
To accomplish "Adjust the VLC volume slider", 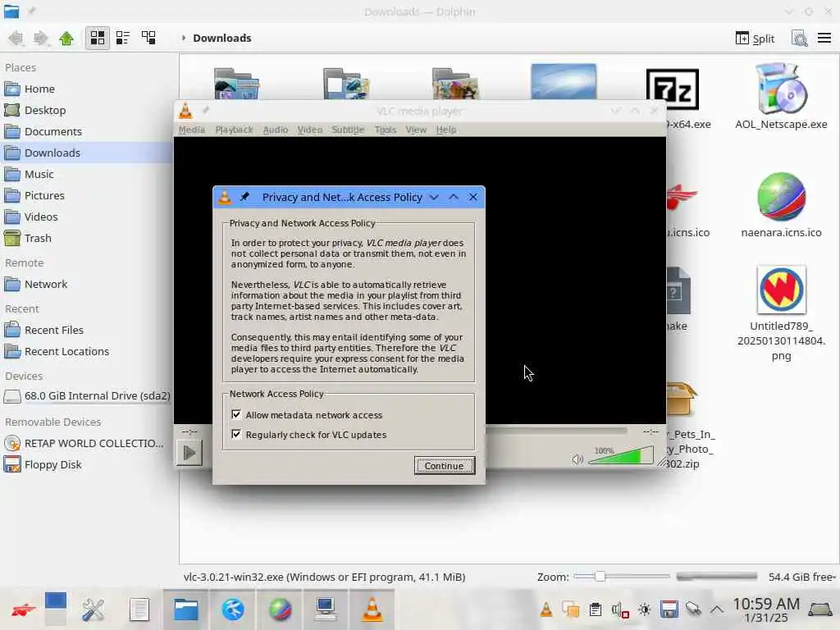I will (x=621, y=455).
